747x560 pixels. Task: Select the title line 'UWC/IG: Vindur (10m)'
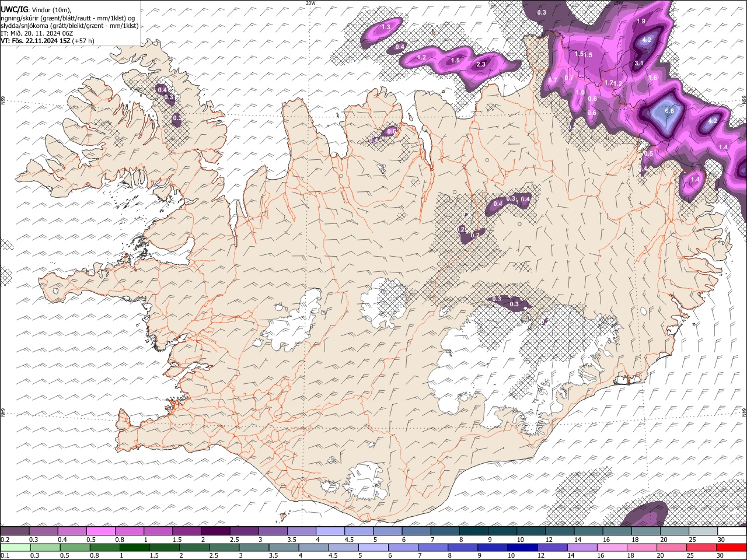pyautogui.click(x=36, y=9)
